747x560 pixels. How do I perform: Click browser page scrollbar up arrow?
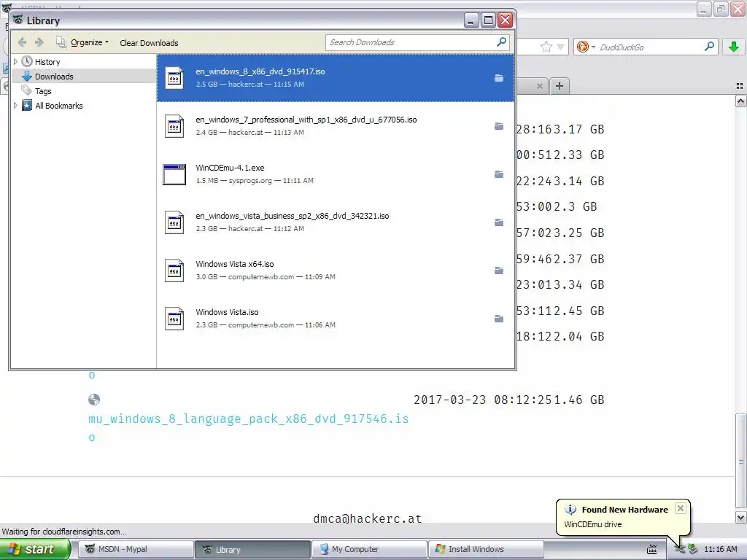tap(740, 101)
